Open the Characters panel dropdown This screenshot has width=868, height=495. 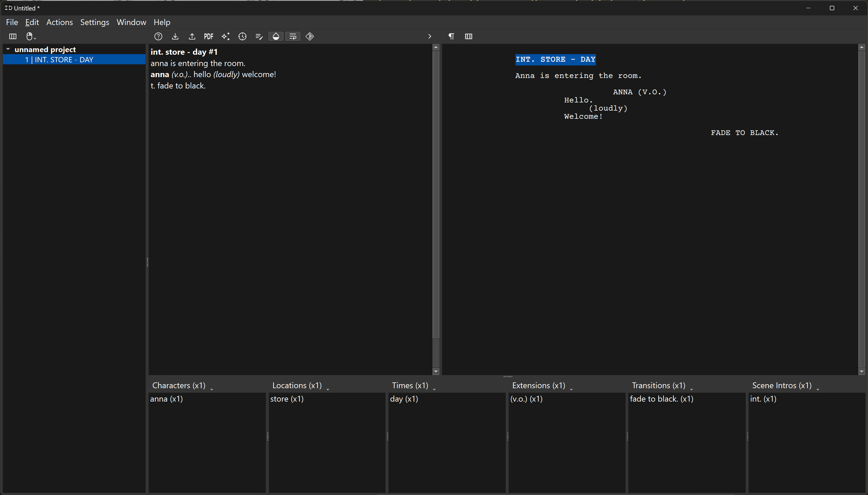tap(212, 388)
